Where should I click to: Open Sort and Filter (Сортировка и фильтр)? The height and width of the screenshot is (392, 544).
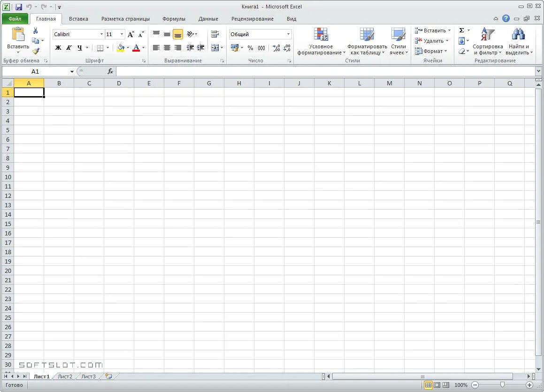488,42
